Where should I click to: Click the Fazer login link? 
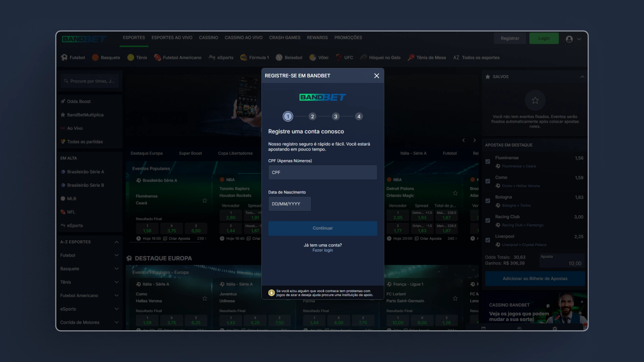tap(323, 250)
